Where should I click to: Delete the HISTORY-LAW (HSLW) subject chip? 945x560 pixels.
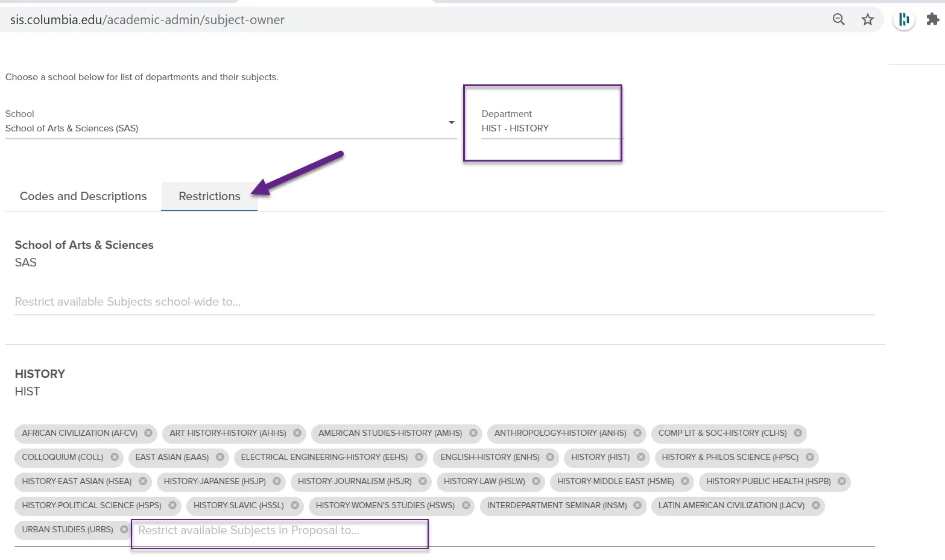[536, 481]
